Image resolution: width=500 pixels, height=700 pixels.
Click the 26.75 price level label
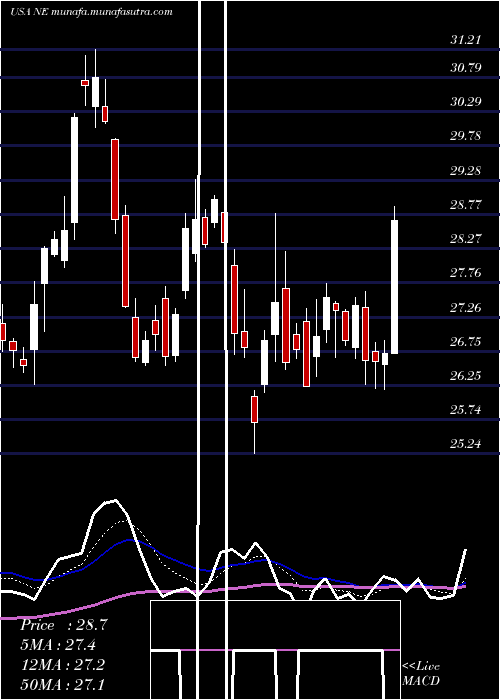465,342
